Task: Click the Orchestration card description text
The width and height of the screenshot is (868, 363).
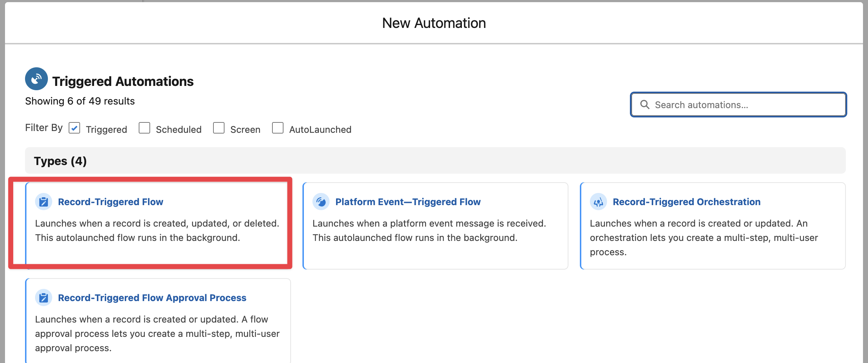Action: (x=704, y=238)
